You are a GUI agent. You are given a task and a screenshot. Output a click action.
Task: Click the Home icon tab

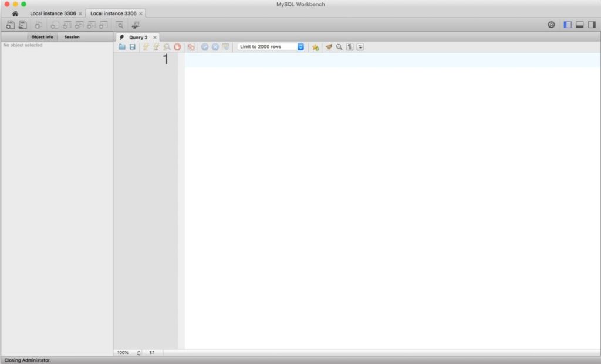(15, 13)
